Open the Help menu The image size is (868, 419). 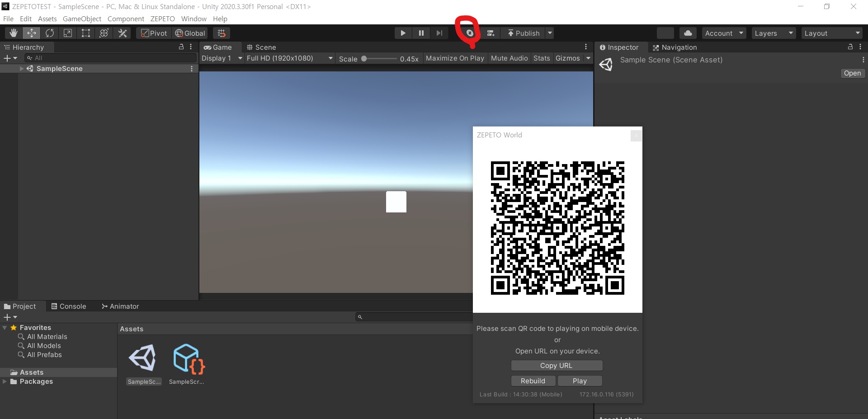(x=220, y=19)
